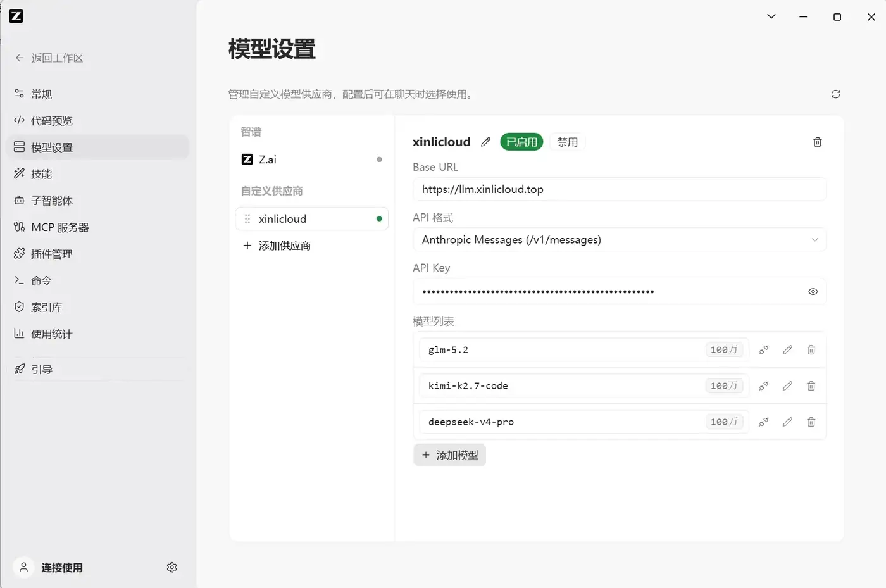Open the 常规 settings section
Image resolution: width=886 pixels, height=588 pixels.
click(97, 94)
